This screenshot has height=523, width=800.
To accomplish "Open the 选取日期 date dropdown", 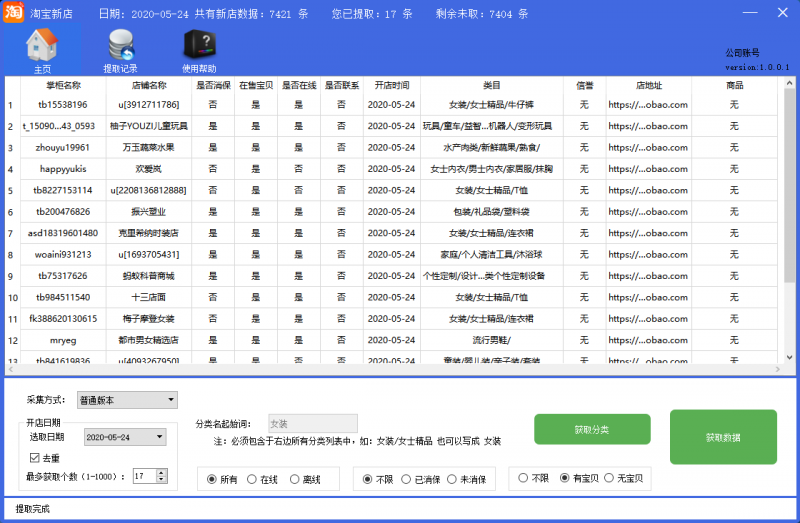I will pyautogui.click(x=161, y=437).
